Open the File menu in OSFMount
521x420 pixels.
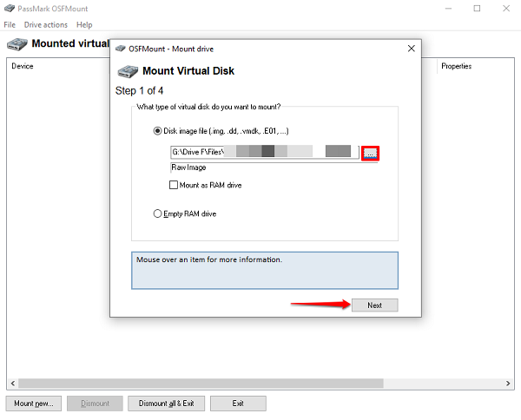point(10,25)
